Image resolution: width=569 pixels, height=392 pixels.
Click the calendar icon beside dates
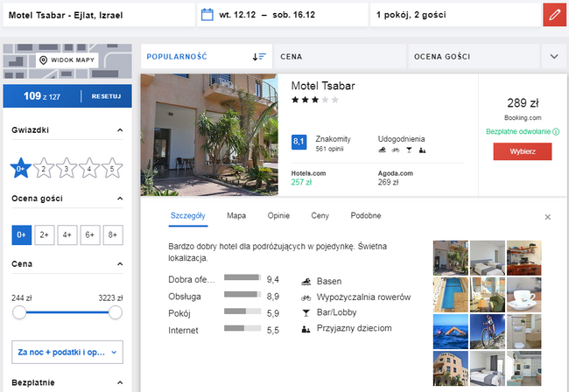(x=207, y=15)
